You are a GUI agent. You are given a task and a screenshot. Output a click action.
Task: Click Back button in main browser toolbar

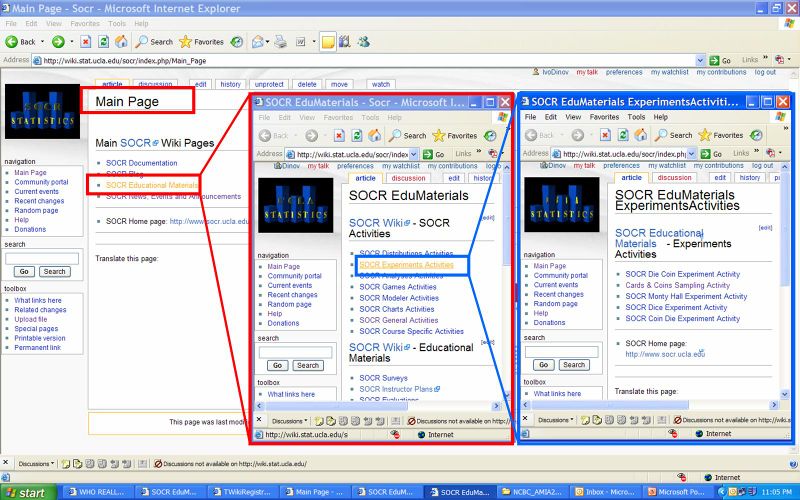click(x=21, y=42)
